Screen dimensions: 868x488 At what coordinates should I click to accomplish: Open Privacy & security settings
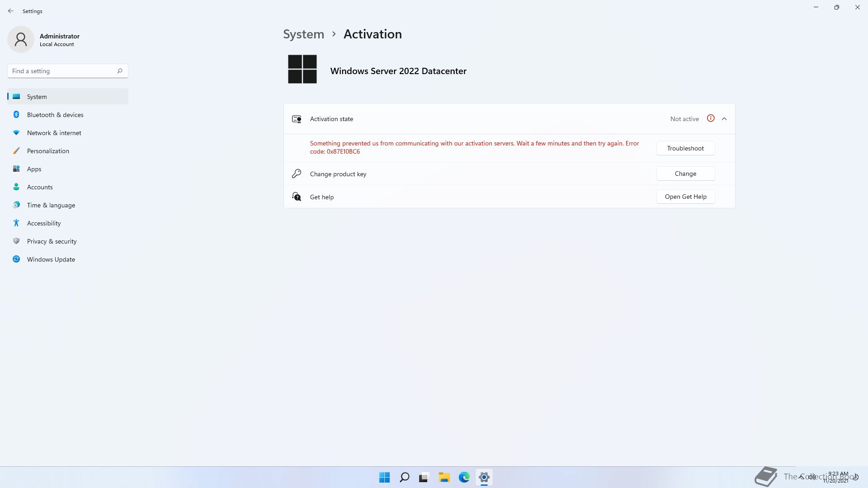tap(68, 241)
